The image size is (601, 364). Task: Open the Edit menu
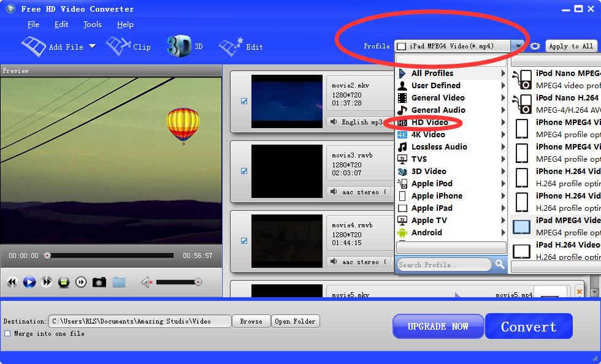[x=61, y=25]
